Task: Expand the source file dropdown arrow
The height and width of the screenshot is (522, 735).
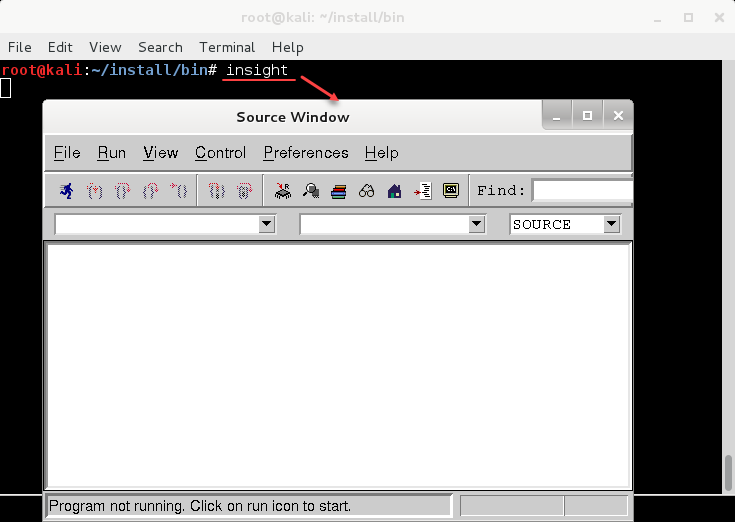Action: tap(266, 224)
